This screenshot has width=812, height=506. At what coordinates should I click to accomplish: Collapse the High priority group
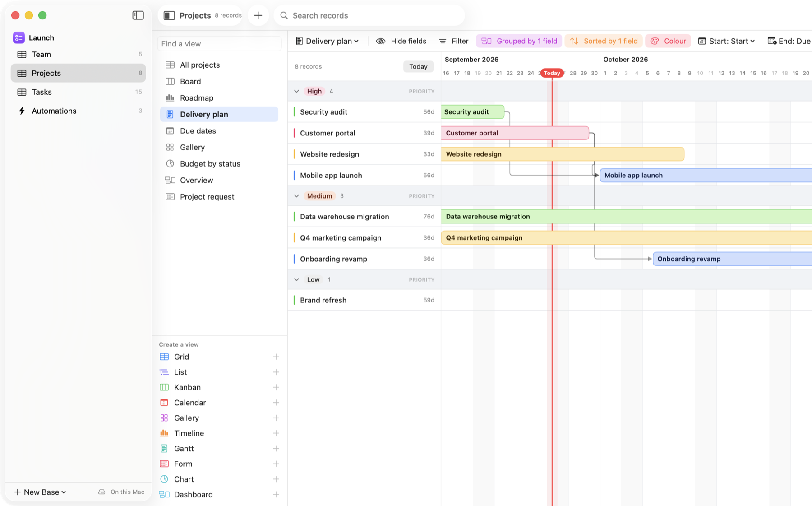pos(296,91)
